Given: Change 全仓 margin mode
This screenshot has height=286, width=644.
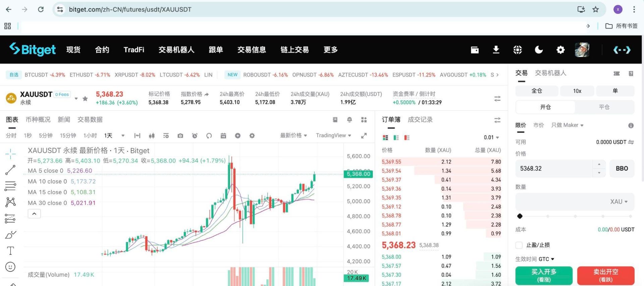Looking at the screenshot, I should 537,91.
